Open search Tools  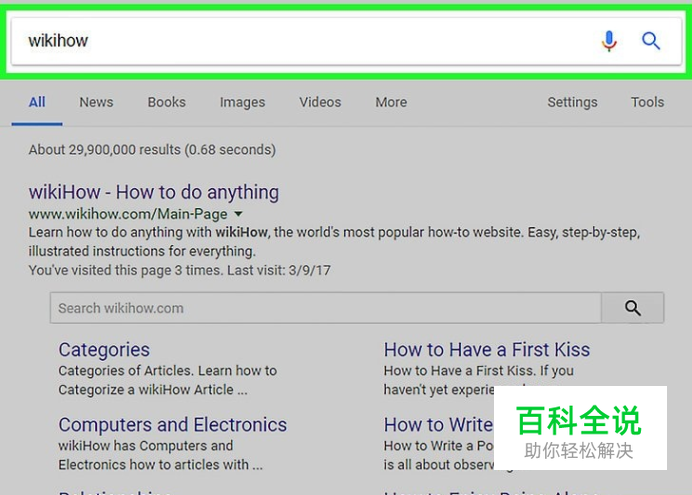coord(647,102)
